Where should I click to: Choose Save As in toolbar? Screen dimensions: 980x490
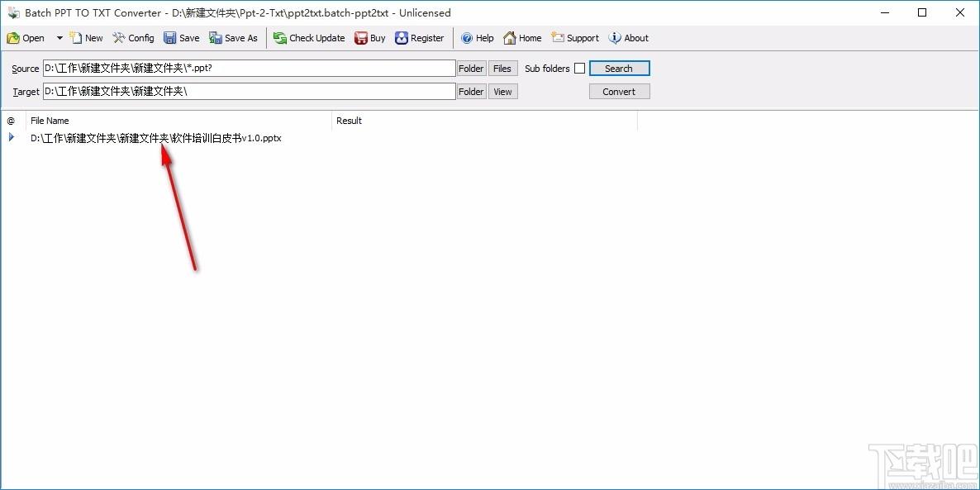[x=233, y=38]
